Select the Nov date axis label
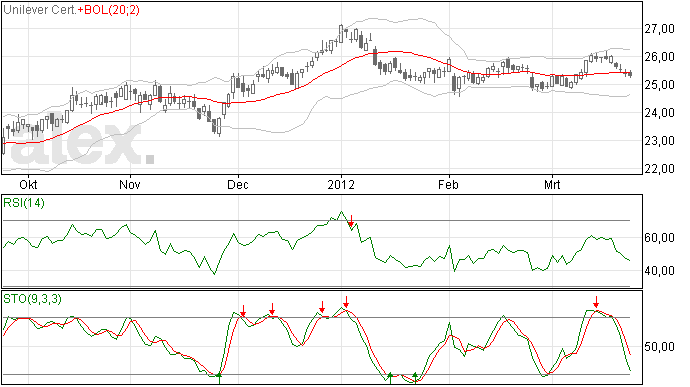 point(130,184)
